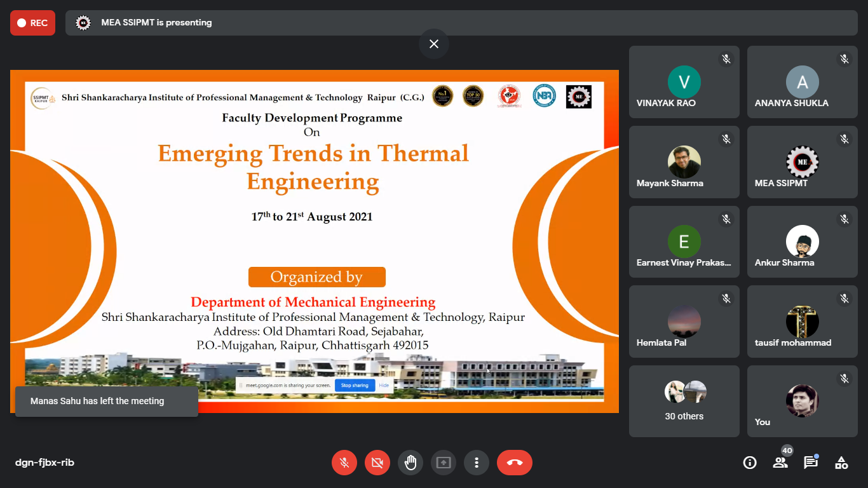The image size is (868, 488).
Task: Show the participants list with 40 badge
Action: click(780, 463)
